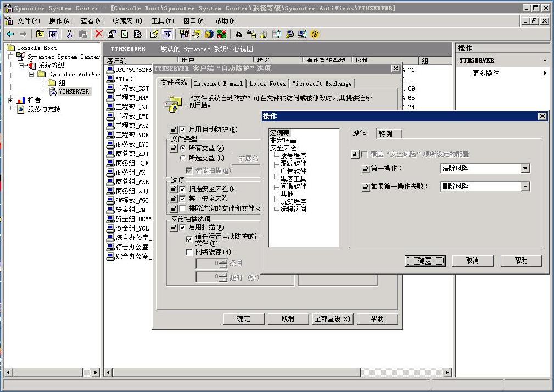Select the 所有类型 radio button
This screenshot has height=392, width=554.
pos(183,148)
